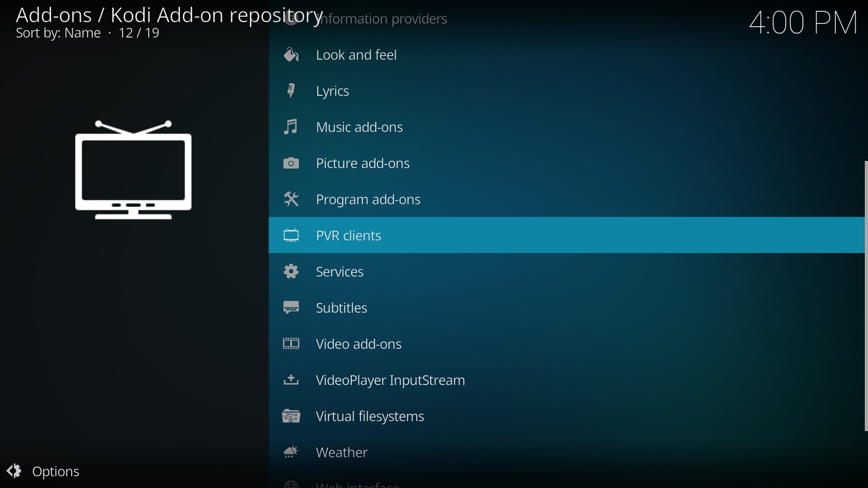868x488 pixels.
Task: Click the subtitles icon in the list
Action: (292, 308)
